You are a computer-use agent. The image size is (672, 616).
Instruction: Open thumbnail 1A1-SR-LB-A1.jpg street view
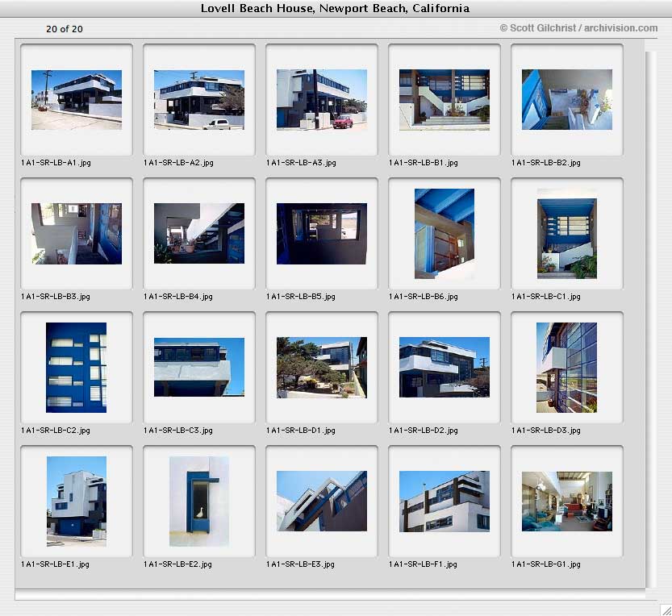click(x=77, y=100)
